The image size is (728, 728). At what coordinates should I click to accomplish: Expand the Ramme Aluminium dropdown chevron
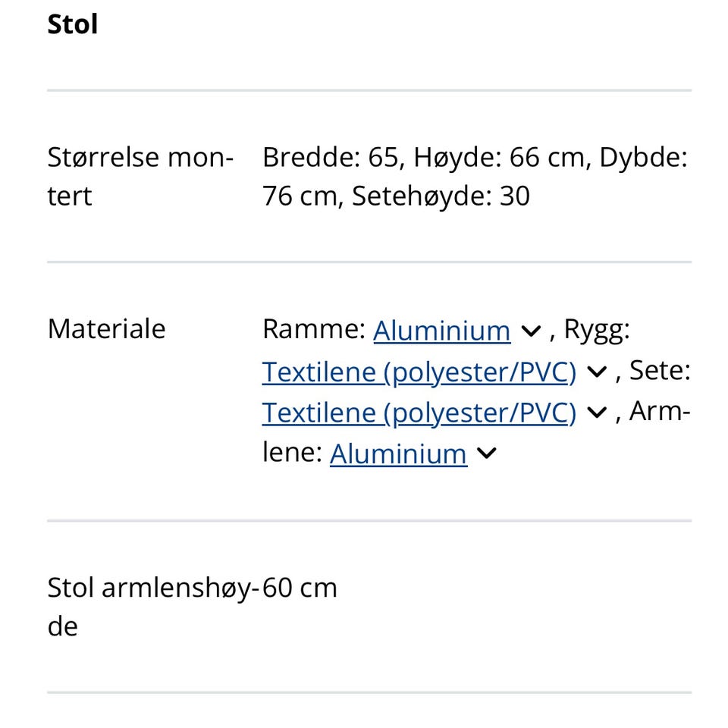tap(531, 331)
